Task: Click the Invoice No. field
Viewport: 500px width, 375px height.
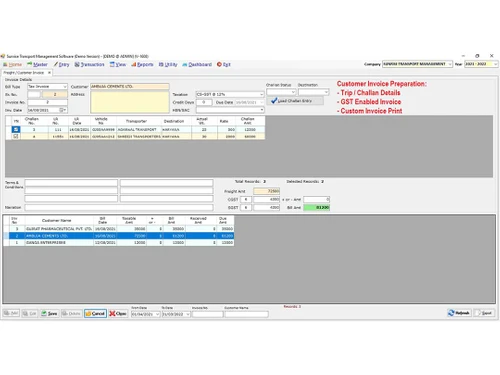Action: [47, 102]
